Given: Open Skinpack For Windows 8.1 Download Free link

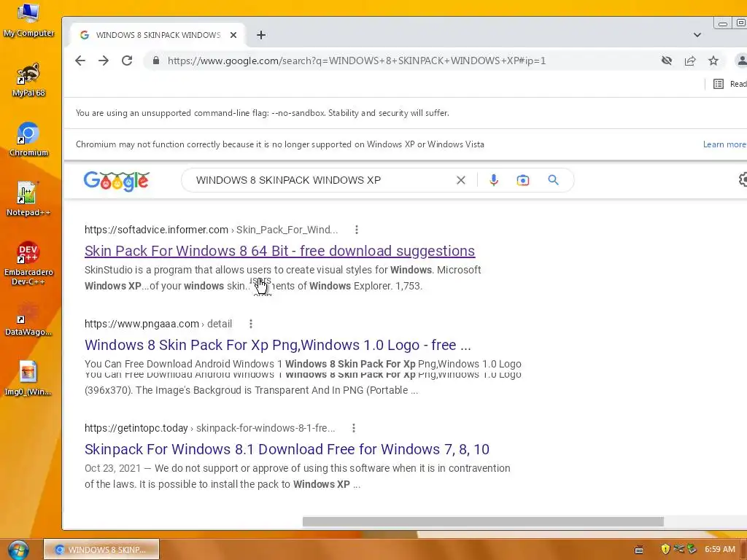Looking at the screenshot, I should (287, 449).
